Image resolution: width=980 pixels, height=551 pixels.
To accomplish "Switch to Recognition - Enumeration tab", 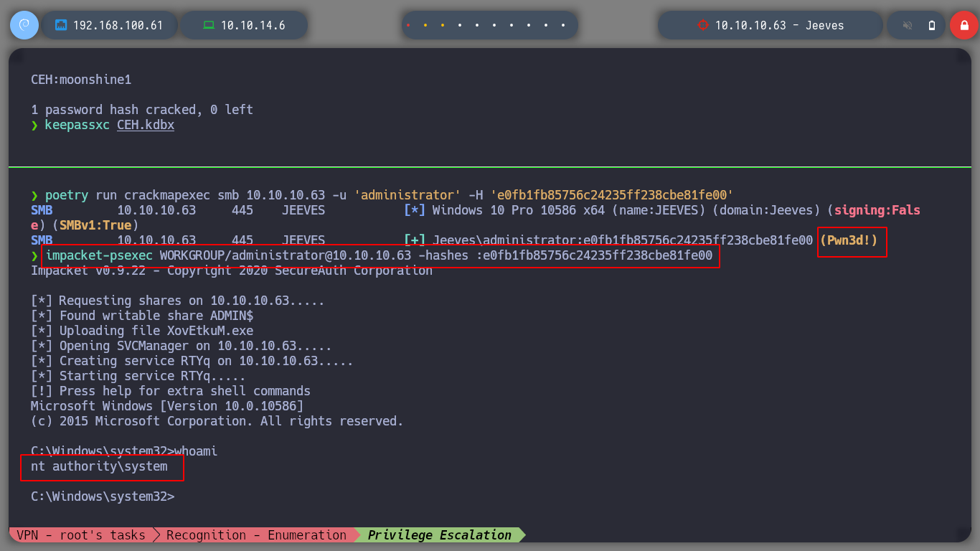I will 256,535.
